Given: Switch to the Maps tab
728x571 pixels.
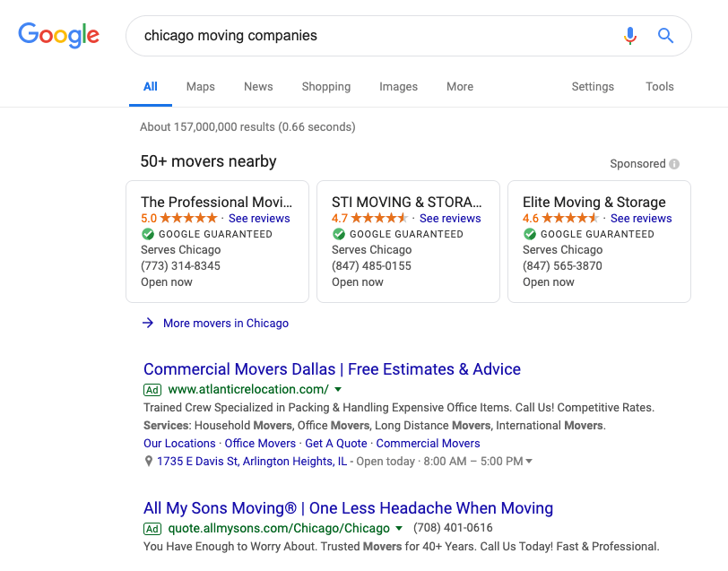Looking at the screenshot, I should (200, 86).
